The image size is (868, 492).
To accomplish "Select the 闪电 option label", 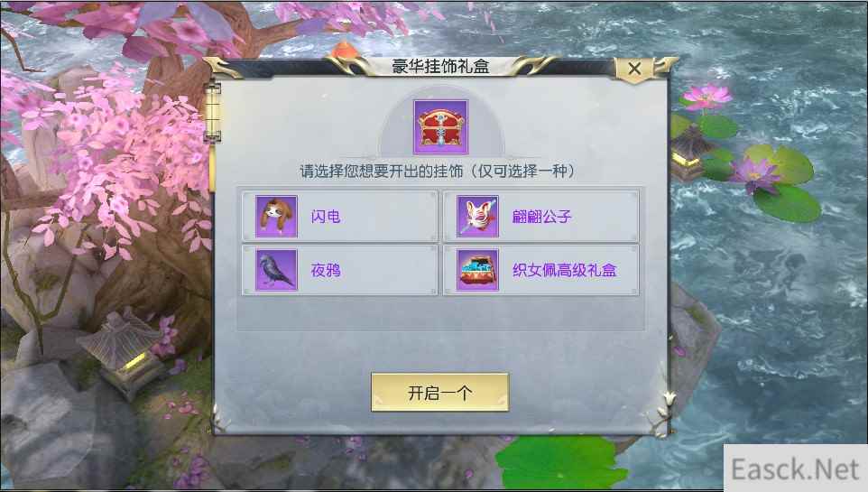I will [x=326, y=216].
